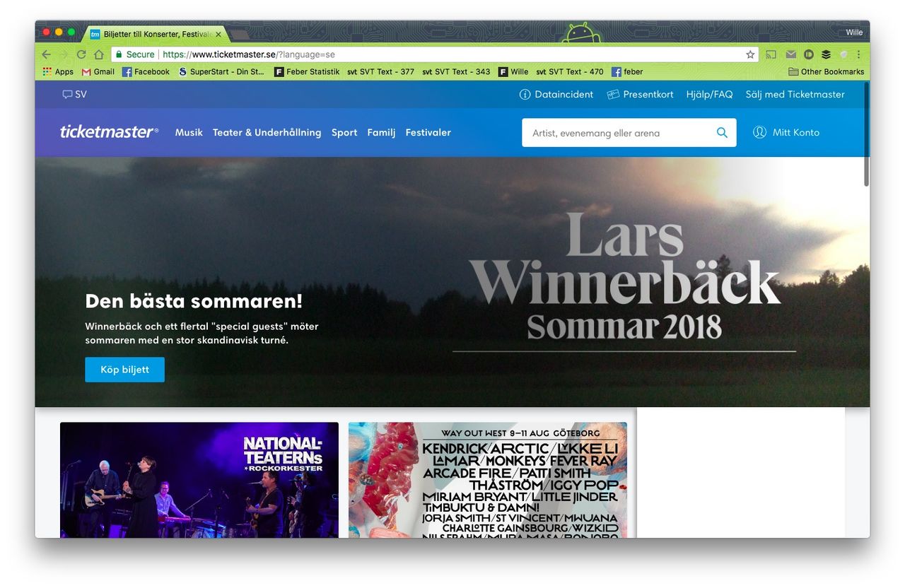The image size is (905, 588).
Task: Open the Familj menu
Action: tap(381, 132)
